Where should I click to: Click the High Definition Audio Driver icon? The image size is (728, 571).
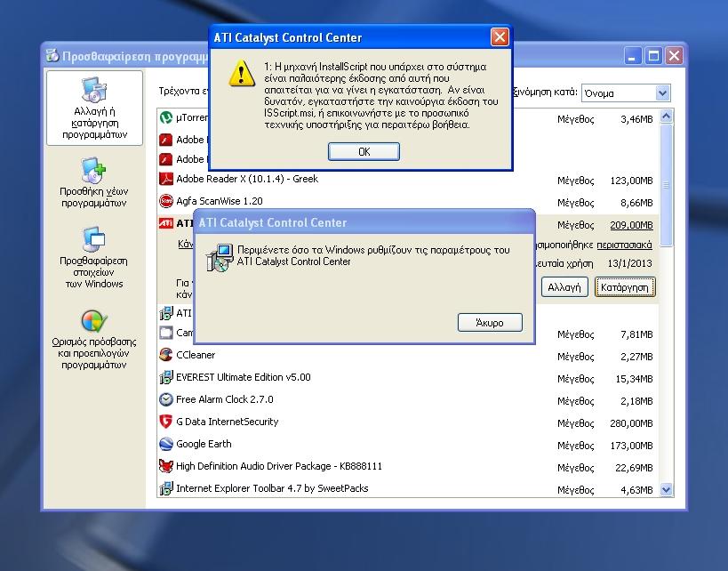point(165,466)
